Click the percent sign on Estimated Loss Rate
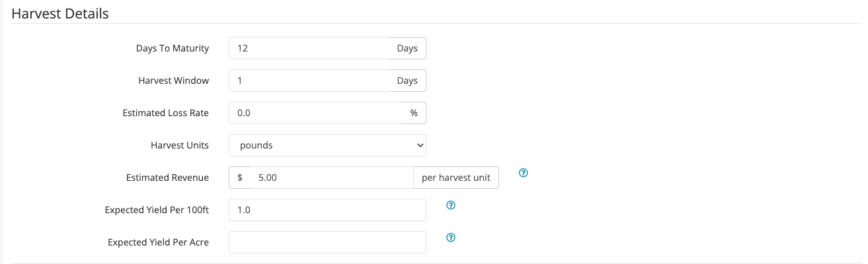Image resolution: width=868 pixels, height=264 pixels. (414, 113)
